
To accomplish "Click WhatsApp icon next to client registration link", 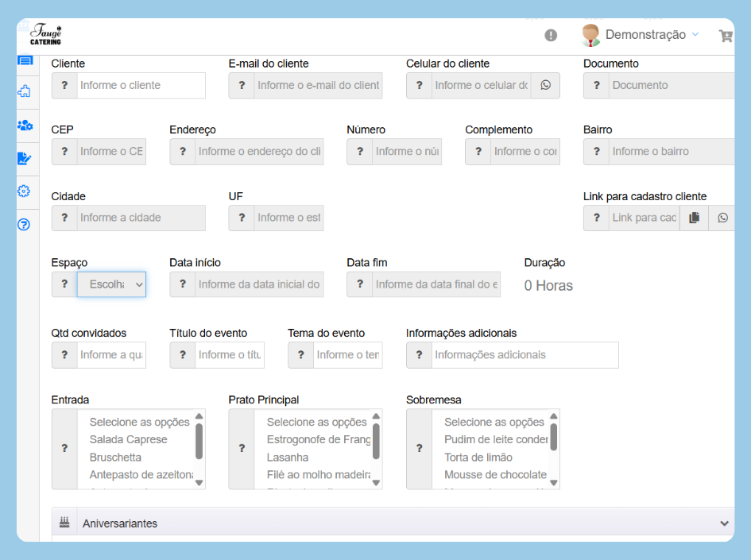I will point(722,218).
